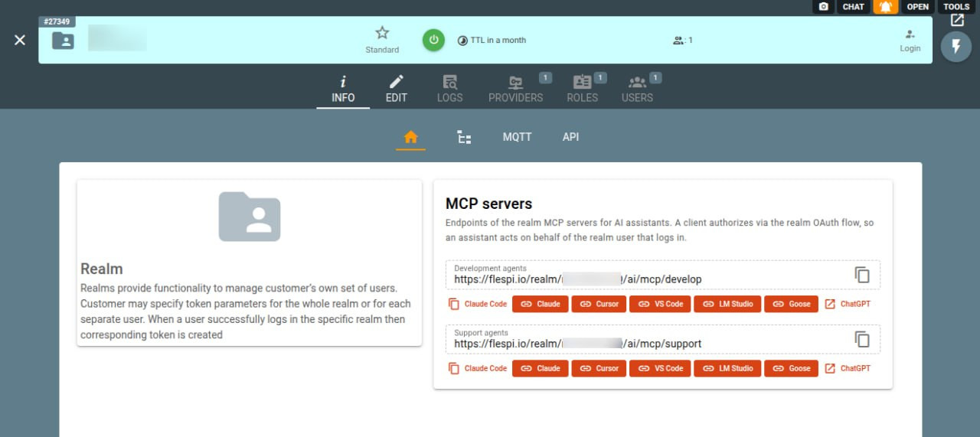
Task: Click Claude button for Development agents
Action: pyautogui.click(x=541, y=304)
